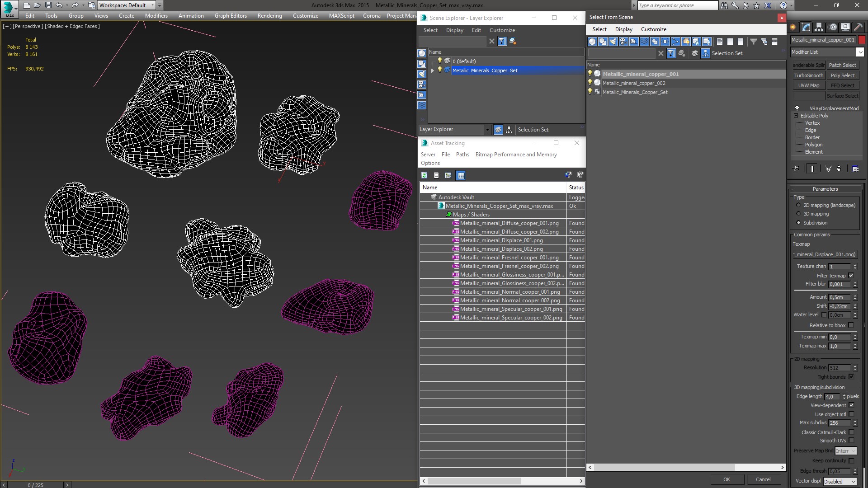Screen dimensions: 868x488
Task: Toggle Display Space Warps filter in Select From Scene
Action: click(x=644, y=42)
